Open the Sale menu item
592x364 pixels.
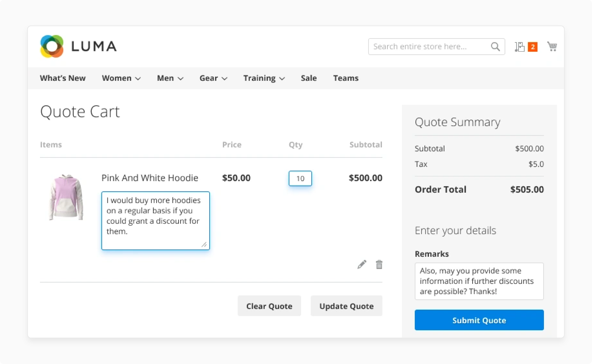309,78
